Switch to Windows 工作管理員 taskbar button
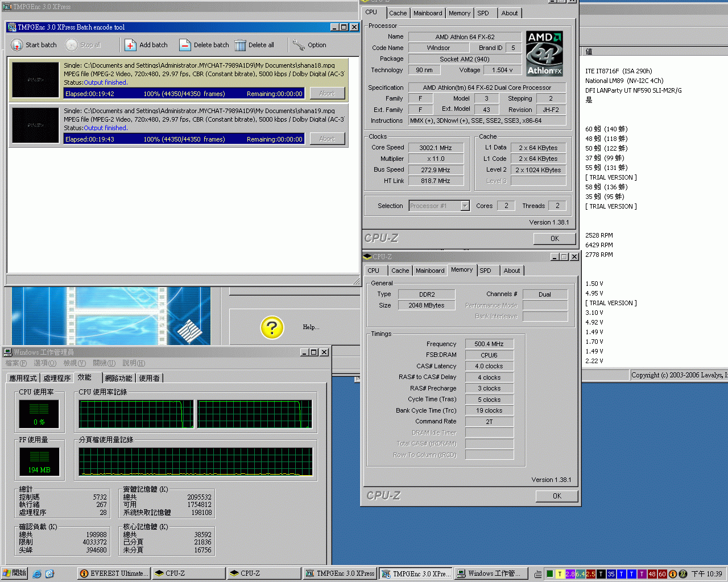 coord(491,573)
